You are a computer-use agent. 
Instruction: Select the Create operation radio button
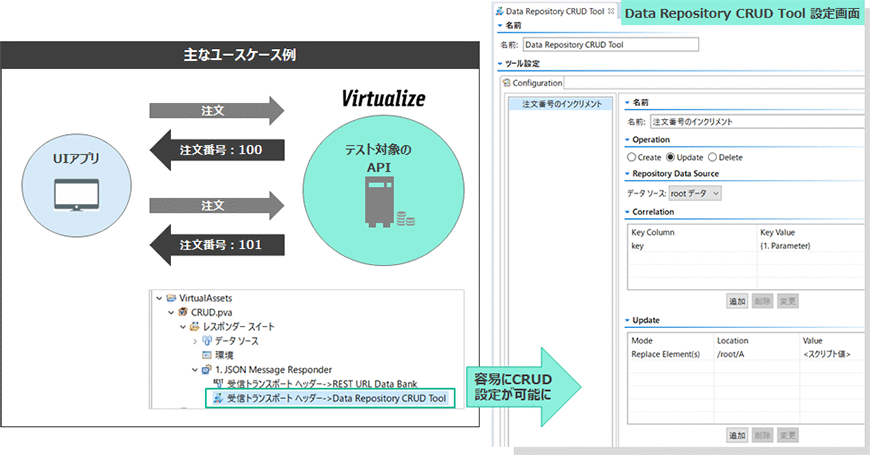(x=631, y=157)
